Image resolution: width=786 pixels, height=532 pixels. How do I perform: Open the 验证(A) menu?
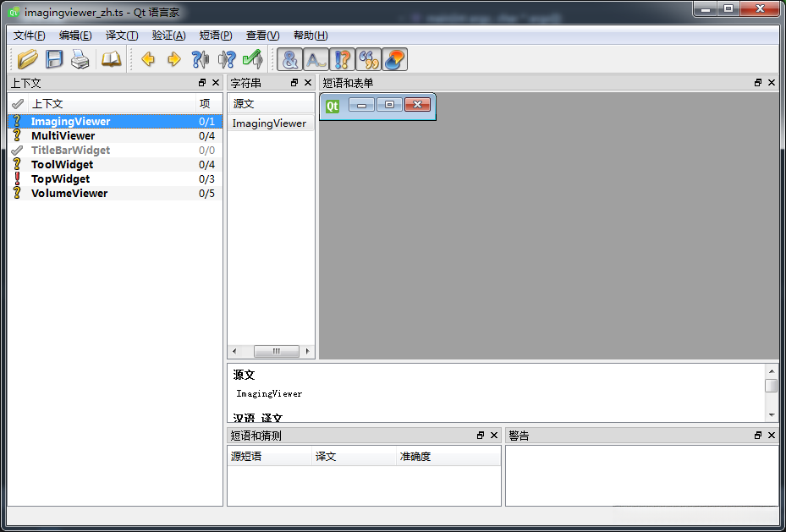tap(168, 36)
